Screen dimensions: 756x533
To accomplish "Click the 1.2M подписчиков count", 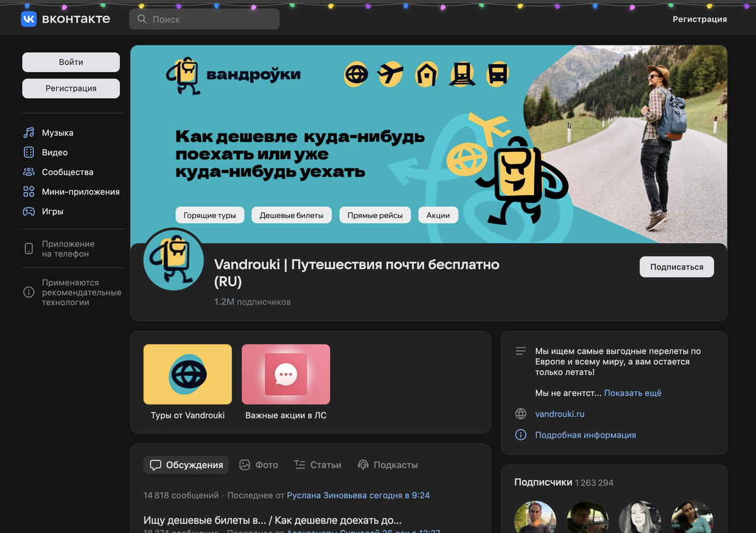I will (x=253, y=302).
